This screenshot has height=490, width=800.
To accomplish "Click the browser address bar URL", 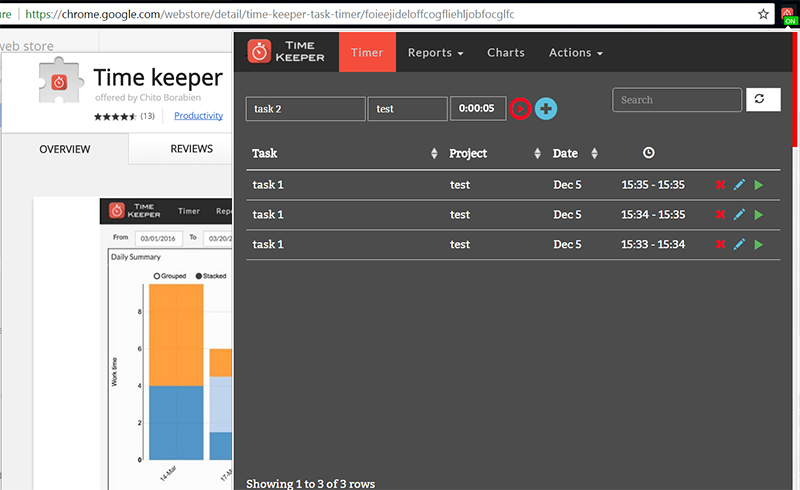I will (270, 14).
